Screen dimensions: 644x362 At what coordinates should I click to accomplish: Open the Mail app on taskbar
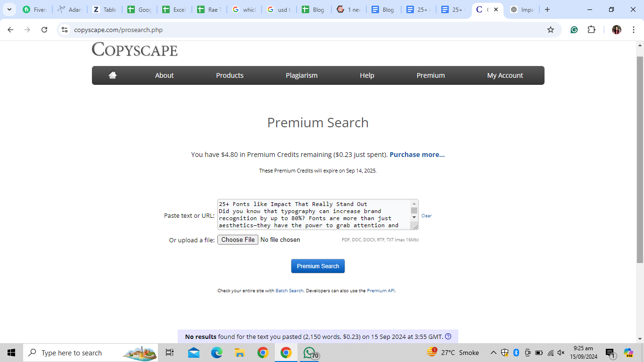(193, 353)
